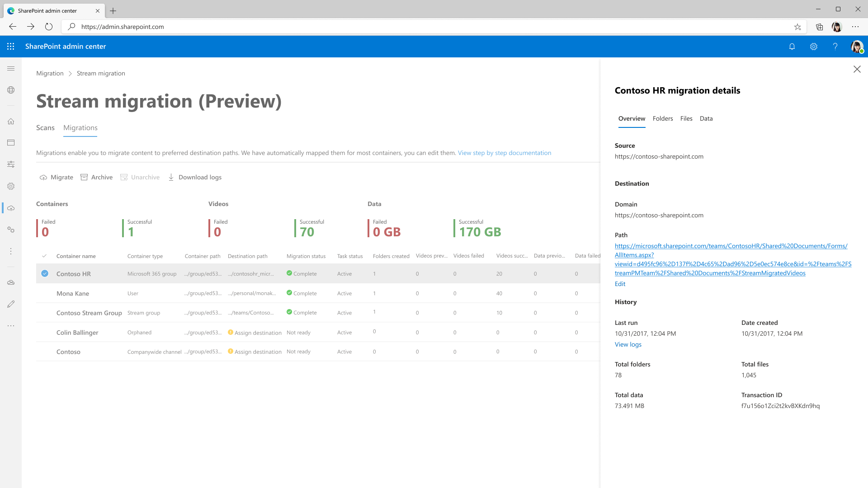Click the Edit link for destination path
Image resolution: width=868 pixels, height=488 pixels.
pyautogui.click(x=620, y=284)
